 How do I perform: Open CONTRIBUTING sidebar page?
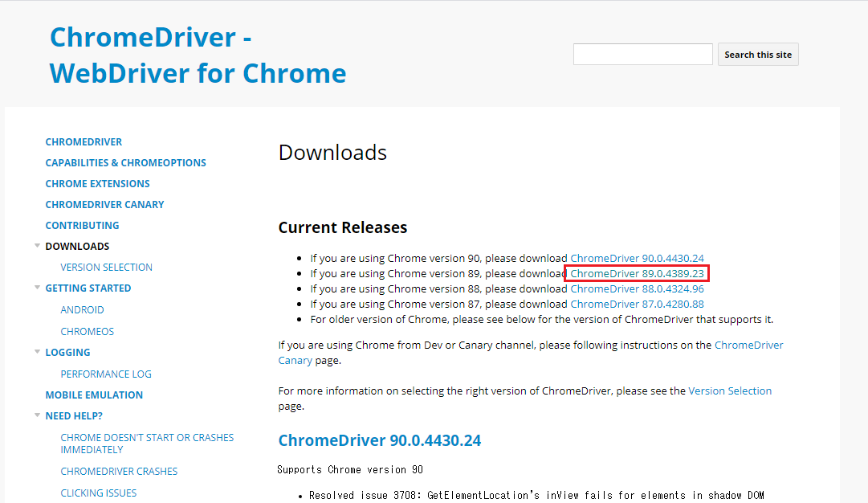pos(82,226)
